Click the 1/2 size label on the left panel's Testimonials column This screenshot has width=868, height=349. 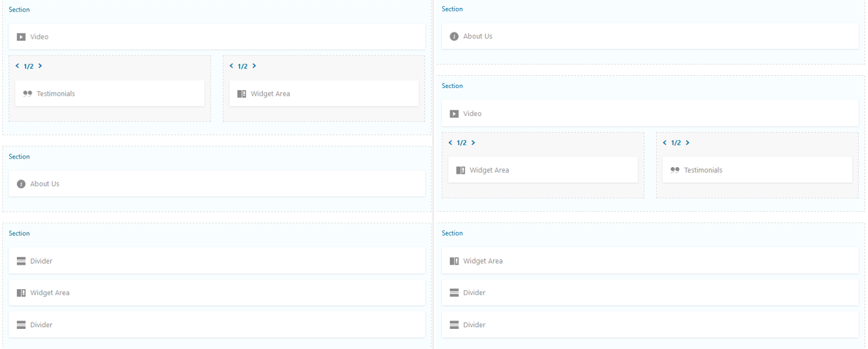(x=29, y=67)
